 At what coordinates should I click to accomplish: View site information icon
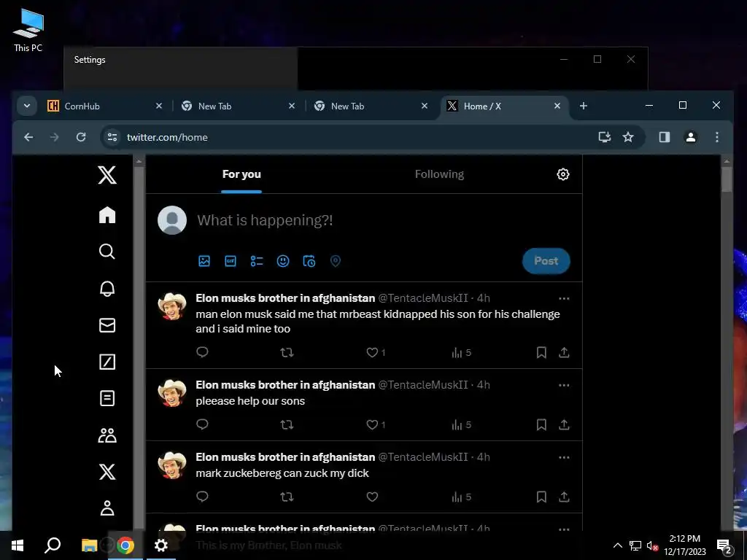pos(112,137)
